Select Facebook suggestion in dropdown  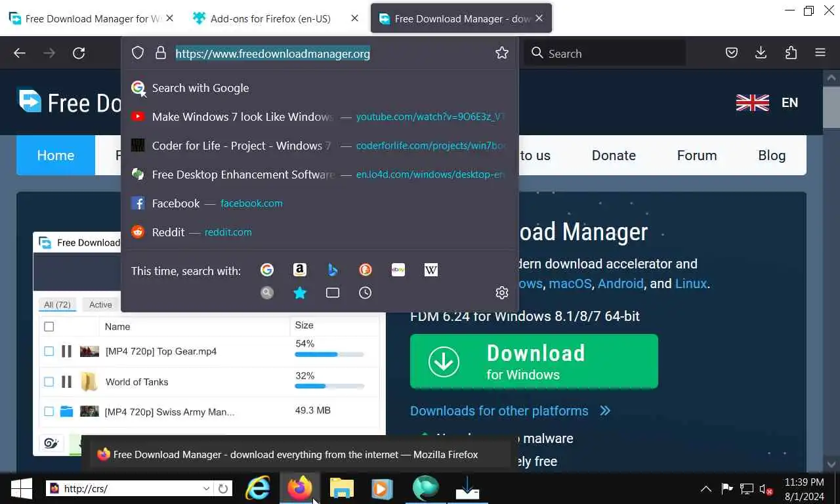pyautogui.click(x=320, y=203)
